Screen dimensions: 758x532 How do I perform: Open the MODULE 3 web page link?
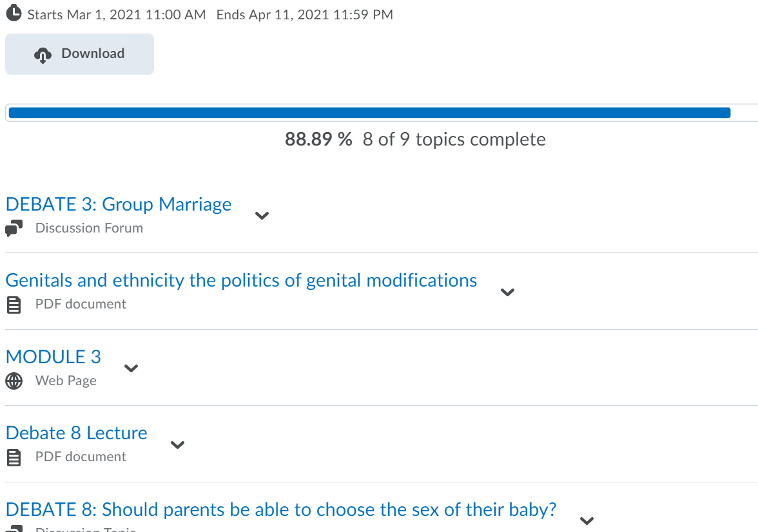click(x=53, y=357)
